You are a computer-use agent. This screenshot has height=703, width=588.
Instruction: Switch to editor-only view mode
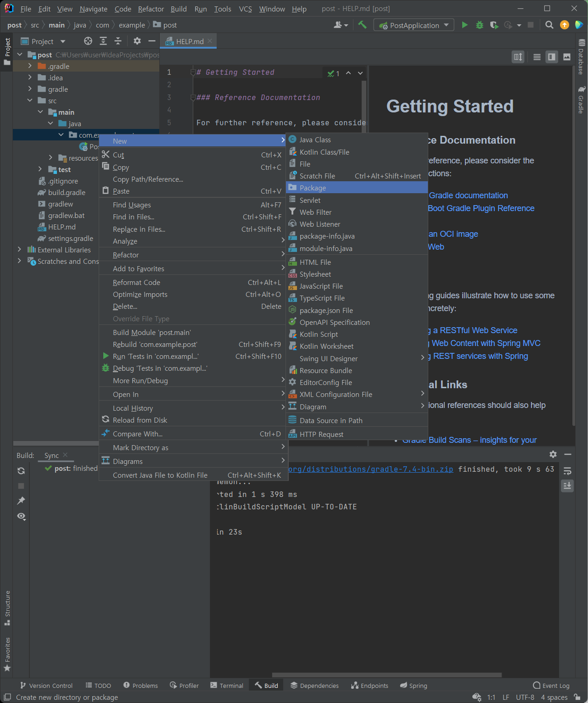[x=537, y=57]
